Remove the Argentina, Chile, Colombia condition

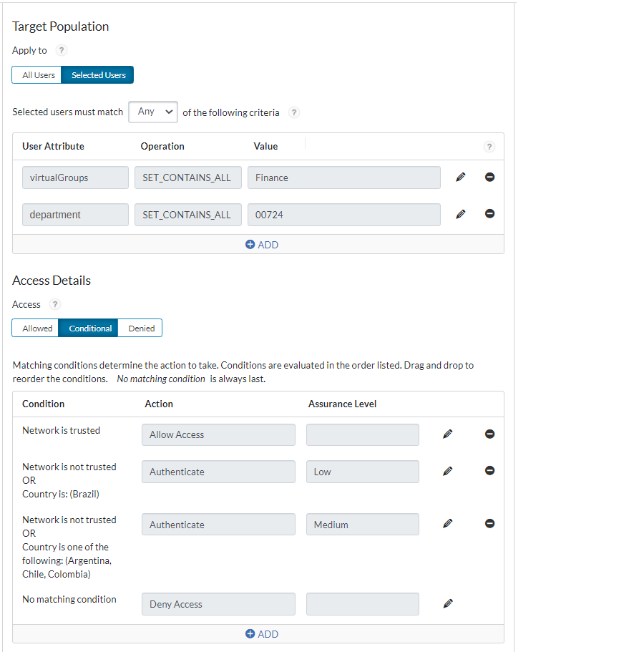point(489,523)
